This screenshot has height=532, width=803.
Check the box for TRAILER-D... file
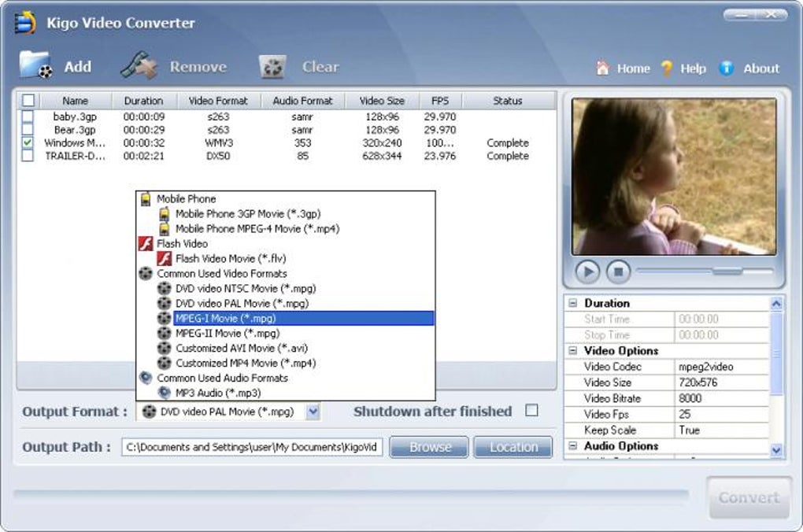[28, 156]
